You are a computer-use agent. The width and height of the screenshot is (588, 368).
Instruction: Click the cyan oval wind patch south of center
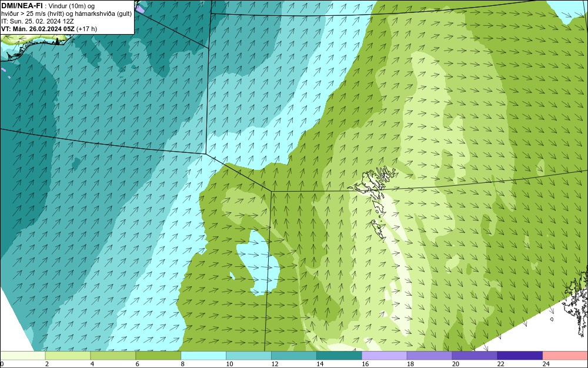click(x=259, y=262)
